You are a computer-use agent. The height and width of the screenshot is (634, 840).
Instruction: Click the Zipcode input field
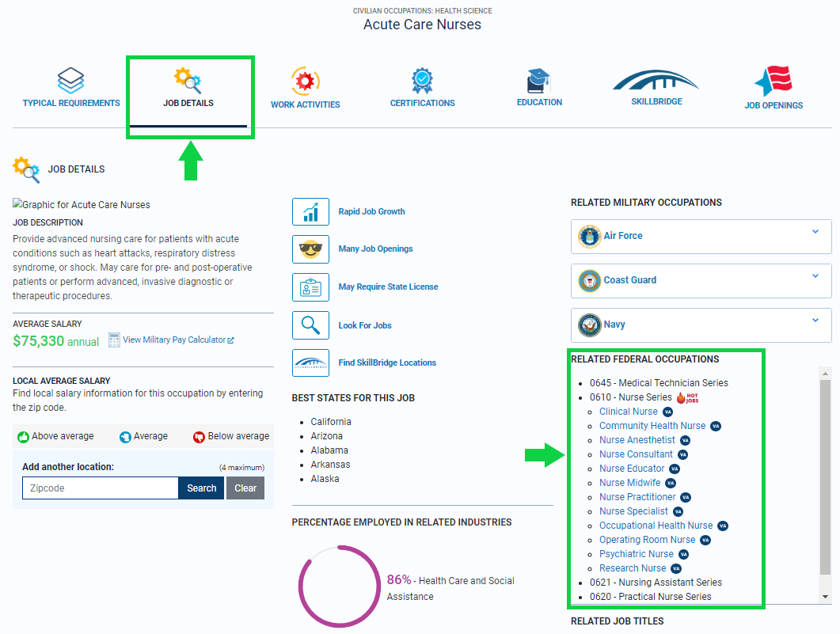tap(101, 488)
